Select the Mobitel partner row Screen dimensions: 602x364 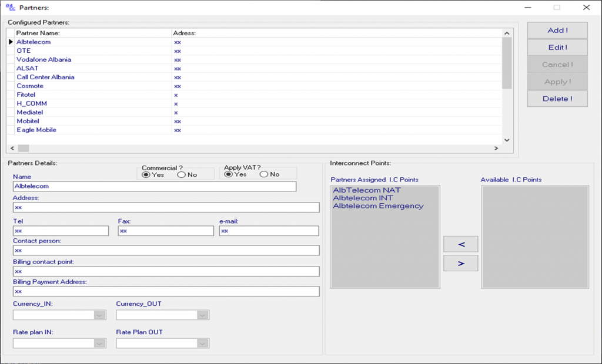pos(254,121)
